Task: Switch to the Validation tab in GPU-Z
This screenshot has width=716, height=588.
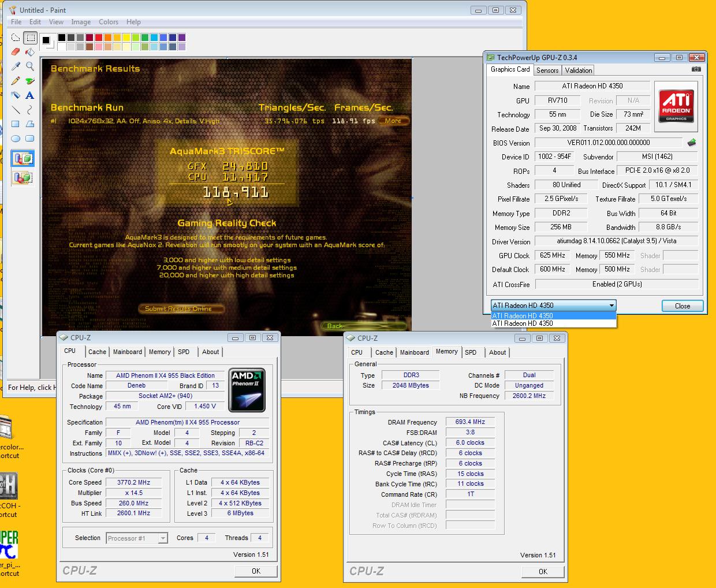Action: [579, 70]
